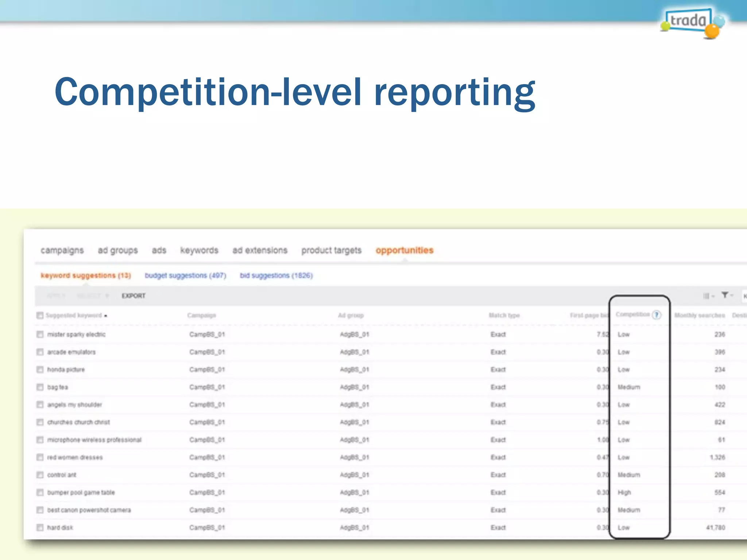
Task: Select the opportunities tab
Action: tap(405, 250)
